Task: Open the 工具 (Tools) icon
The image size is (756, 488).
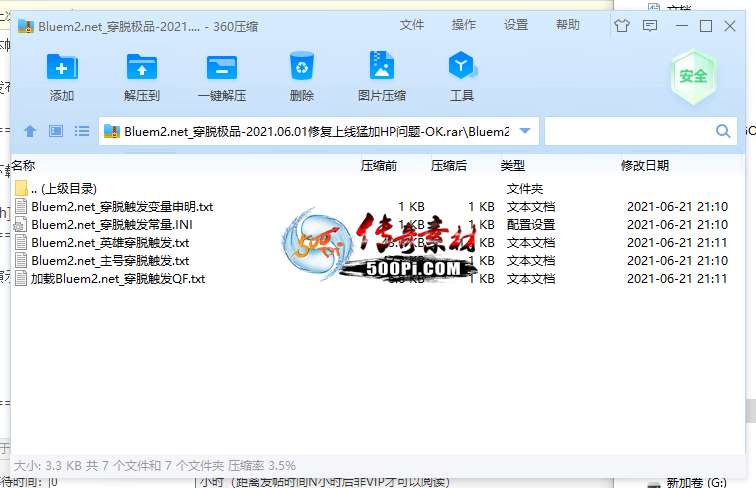Action: point(462,66)
